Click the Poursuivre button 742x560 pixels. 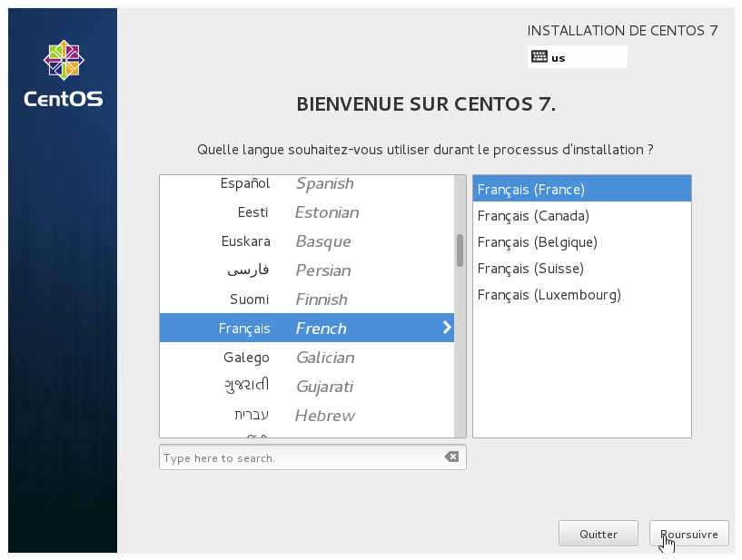click(689, 534)
